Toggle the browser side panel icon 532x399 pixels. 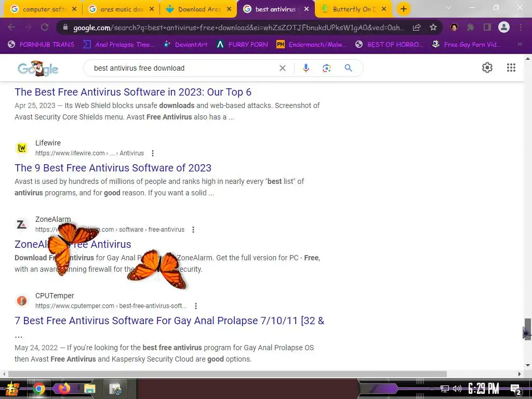click(487, 27)
